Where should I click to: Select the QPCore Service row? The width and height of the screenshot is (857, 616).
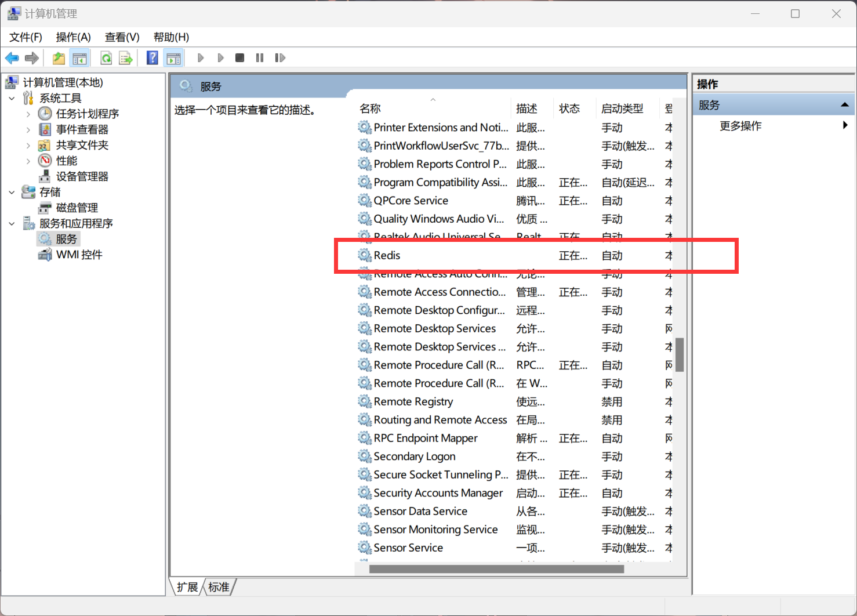click(514, 201)
